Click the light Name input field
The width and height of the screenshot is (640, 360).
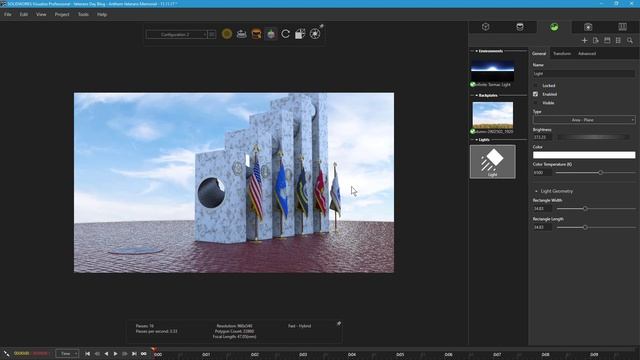[584, 74]
